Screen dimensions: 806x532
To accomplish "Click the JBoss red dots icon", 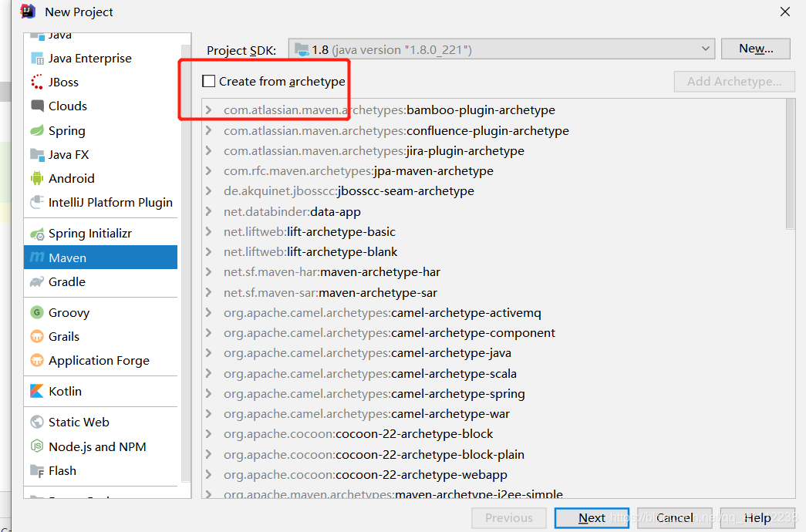I will click(37, 82).
